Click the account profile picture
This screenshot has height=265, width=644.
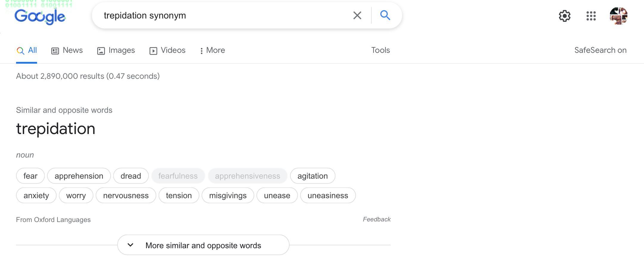pos(618,16)
